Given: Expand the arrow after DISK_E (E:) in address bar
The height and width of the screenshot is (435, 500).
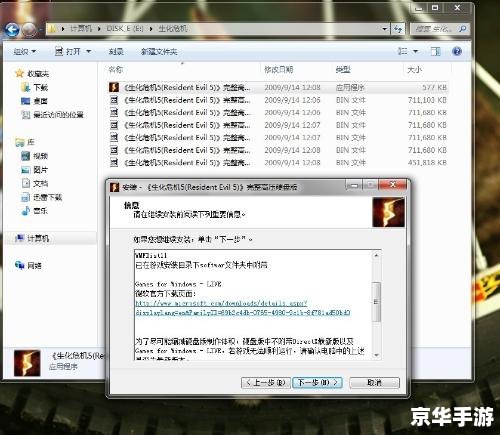Looking at the screenshot, I should [x=151, y=29].
